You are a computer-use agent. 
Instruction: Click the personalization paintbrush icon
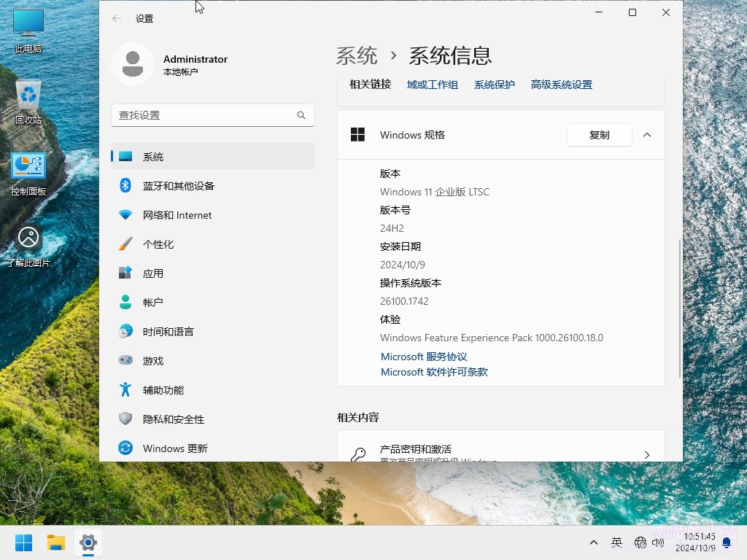pos(125,244)
